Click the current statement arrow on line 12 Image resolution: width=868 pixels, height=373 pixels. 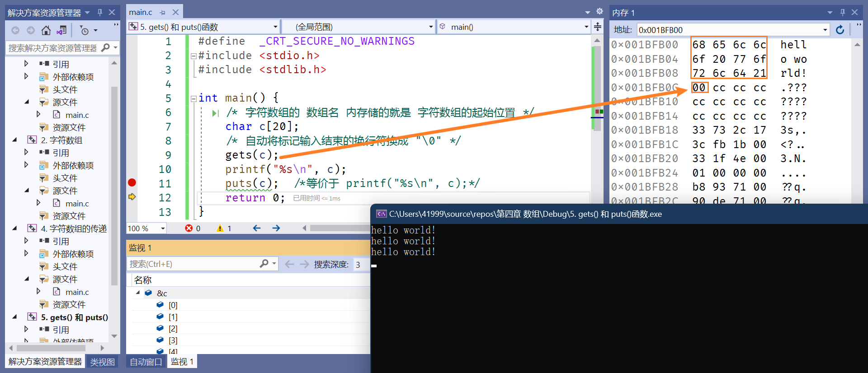point(132,197)
